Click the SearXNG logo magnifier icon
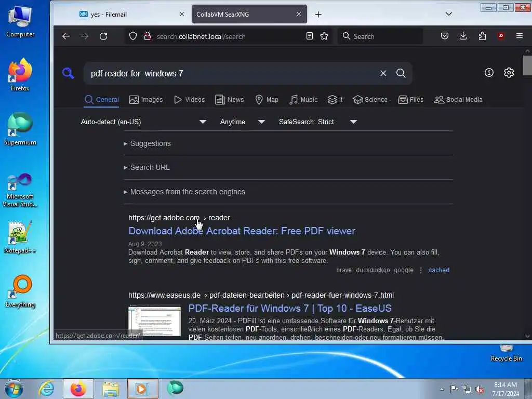 68,73
